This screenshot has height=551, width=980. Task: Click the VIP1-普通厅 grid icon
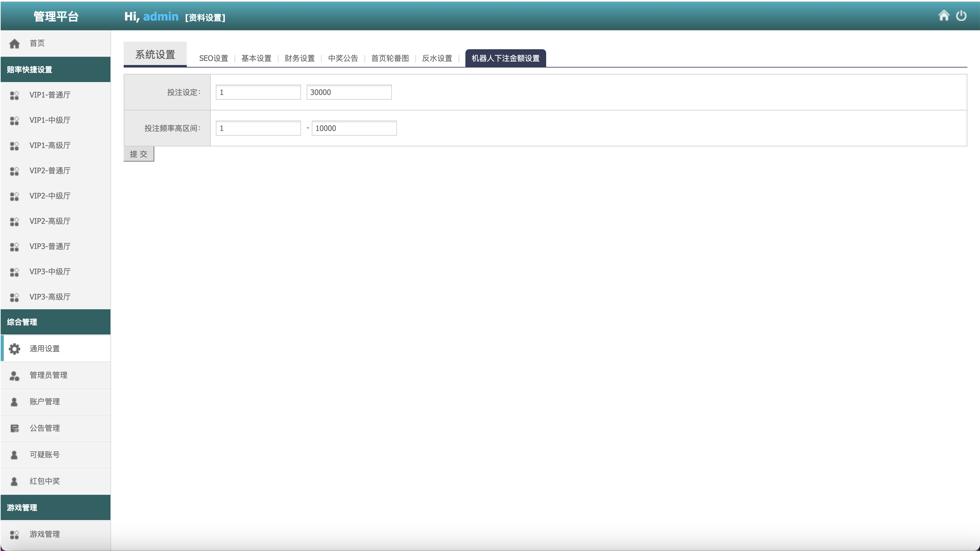click(15, 95)
